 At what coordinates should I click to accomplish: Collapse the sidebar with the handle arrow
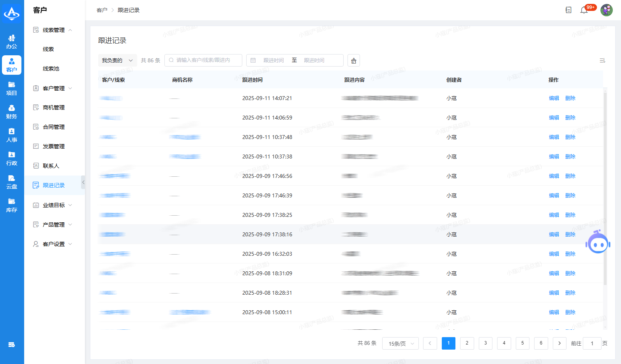[83, 182]
